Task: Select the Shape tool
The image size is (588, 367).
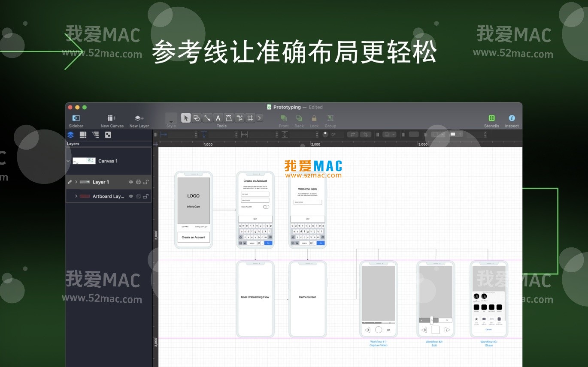Action: pos(197,118)
